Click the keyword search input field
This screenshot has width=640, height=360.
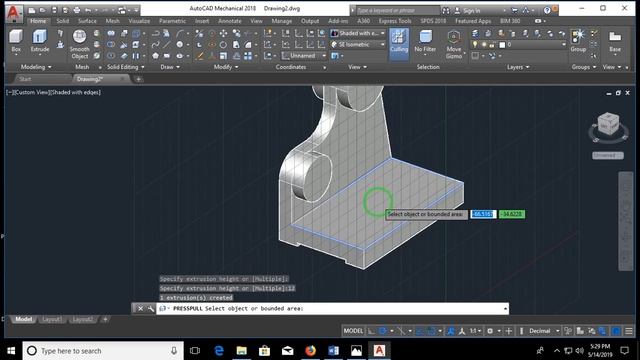coord(398,11)
